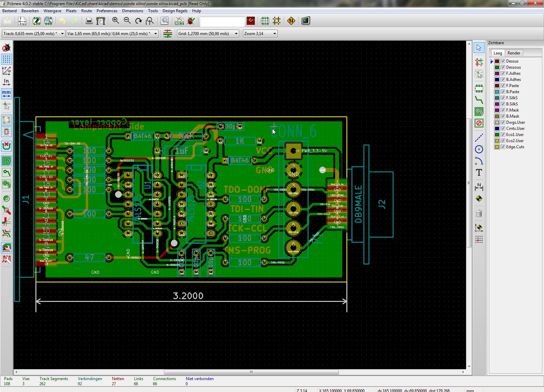Open the Track width dropdown

coord(33,34)
